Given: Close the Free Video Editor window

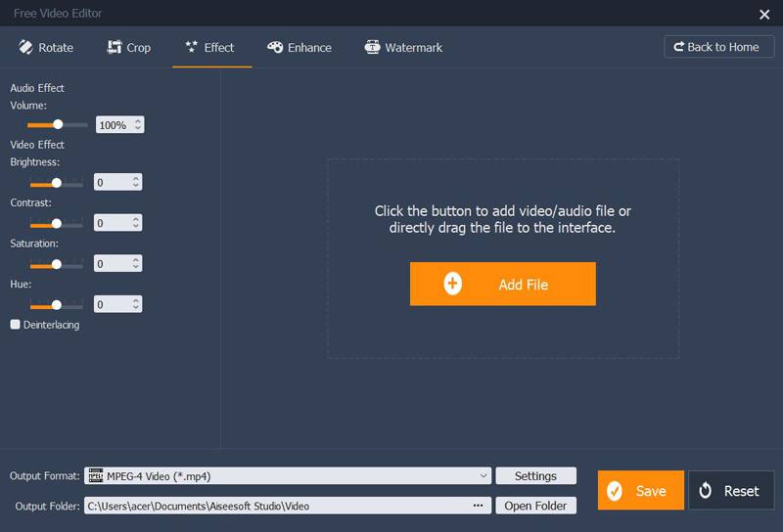Looking at the screenshot, I should [764, 15].
